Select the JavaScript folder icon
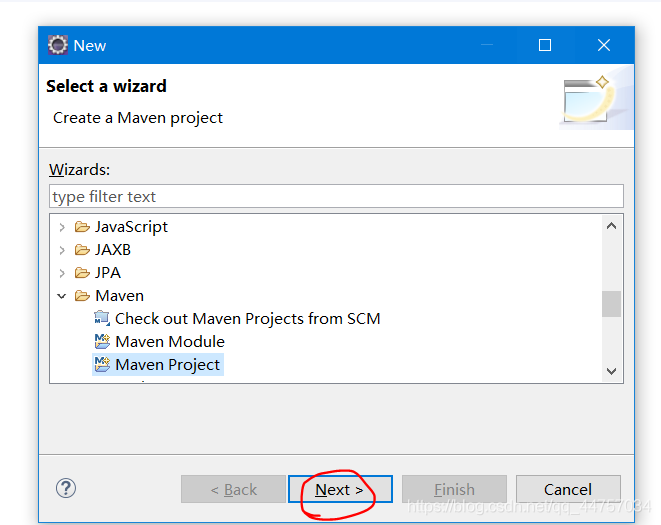Viewport: 661px width, 525px height. pos(82,227)
